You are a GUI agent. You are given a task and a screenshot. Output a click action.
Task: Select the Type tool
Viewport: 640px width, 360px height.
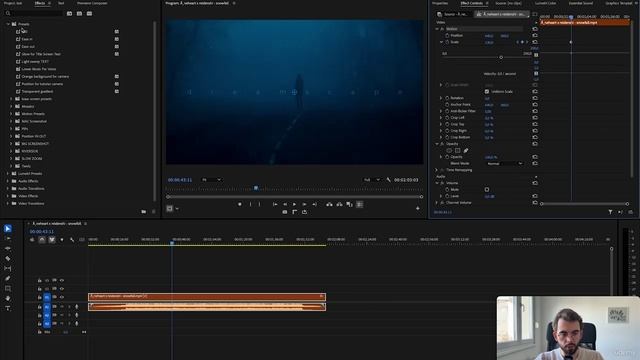[8, 308]
